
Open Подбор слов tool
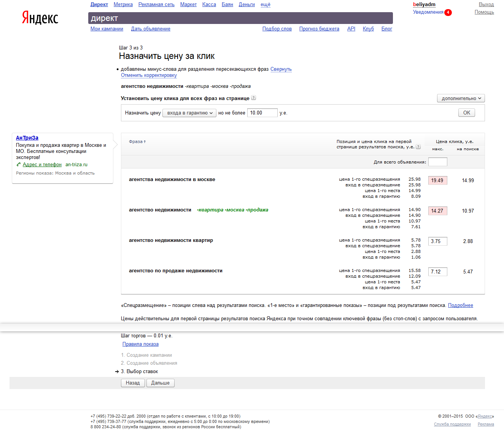coord(277,29)
